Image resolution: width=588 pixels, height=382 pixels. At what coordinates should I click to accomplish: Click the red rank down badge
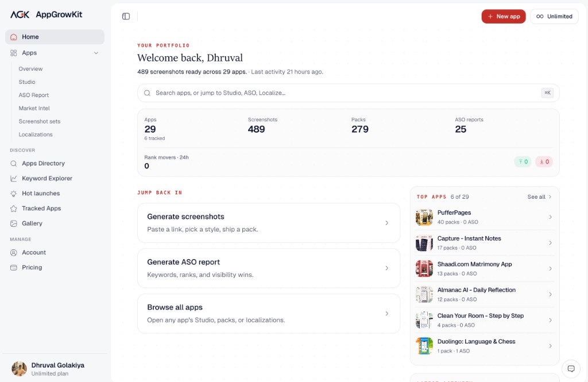coord(544,162)
